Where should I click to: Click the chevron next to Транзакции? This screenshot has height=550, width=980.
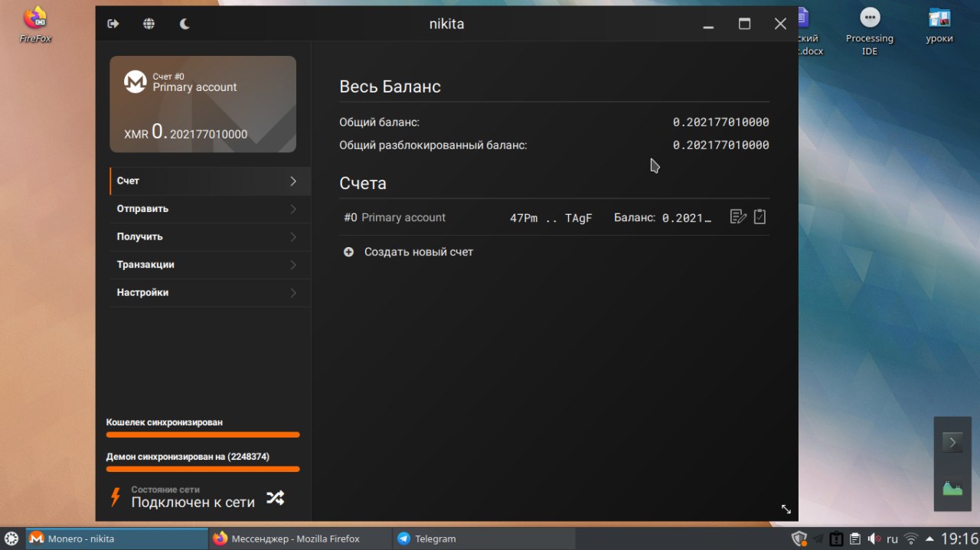tap(293, 265)
